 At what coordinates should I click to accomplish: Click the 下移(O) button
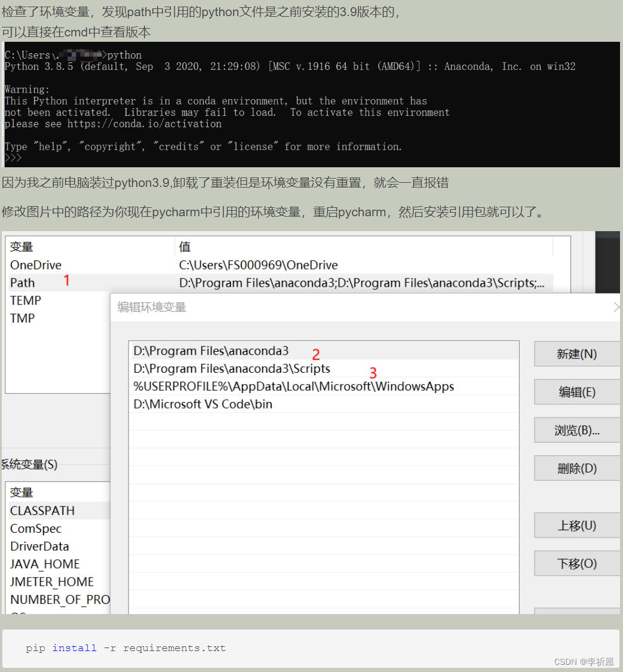pos(576,563)
